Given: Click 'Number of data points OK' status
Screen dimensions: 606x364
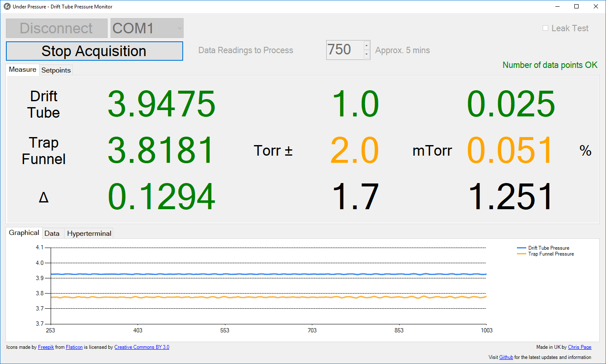Looking at the screenshot, I should point(550,65).
